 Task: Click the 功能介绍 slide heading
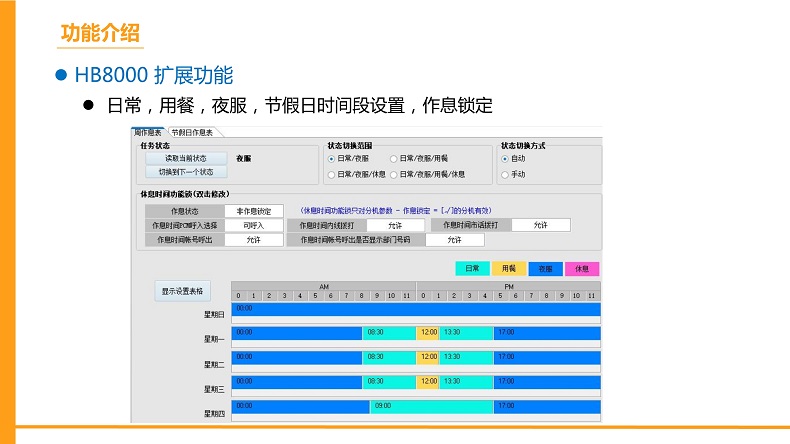100,33
